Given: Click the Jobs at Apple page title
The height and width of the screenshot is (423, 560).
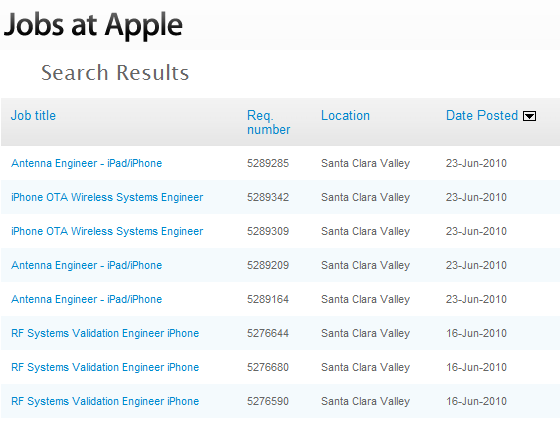Looking at the screenshot, I should 93,25.
